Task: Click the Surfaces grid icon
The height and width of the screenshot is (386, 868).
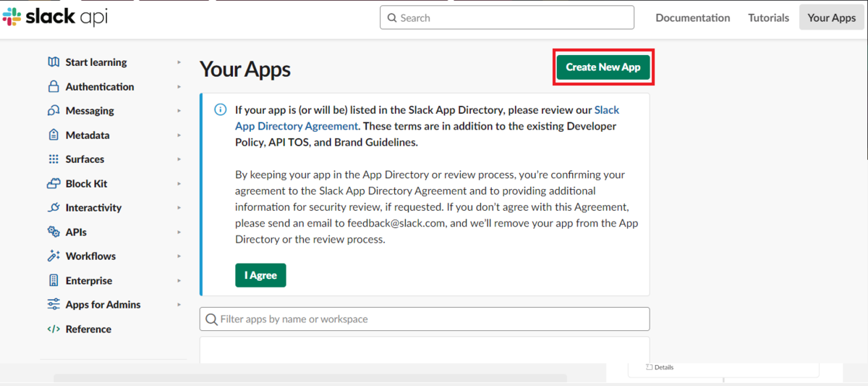Action: (54, 159)
